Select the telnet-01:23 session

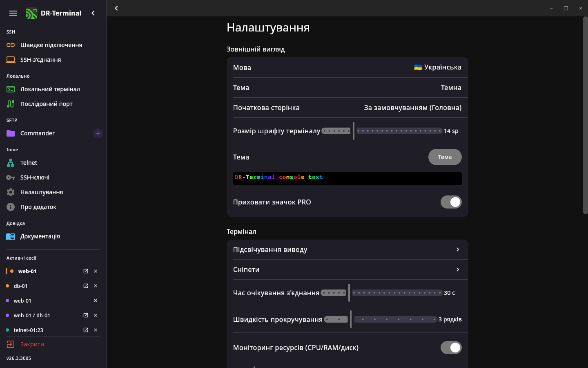click(29, 330)
